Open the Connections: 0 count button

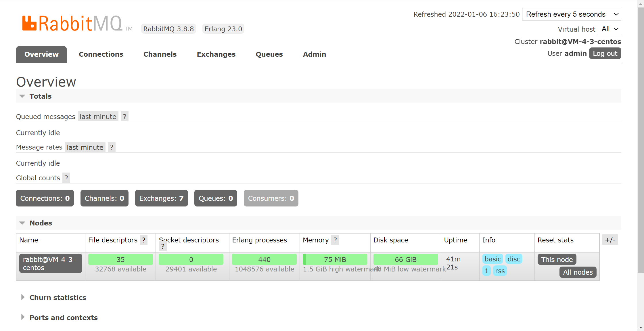click(x=45, y=198)
